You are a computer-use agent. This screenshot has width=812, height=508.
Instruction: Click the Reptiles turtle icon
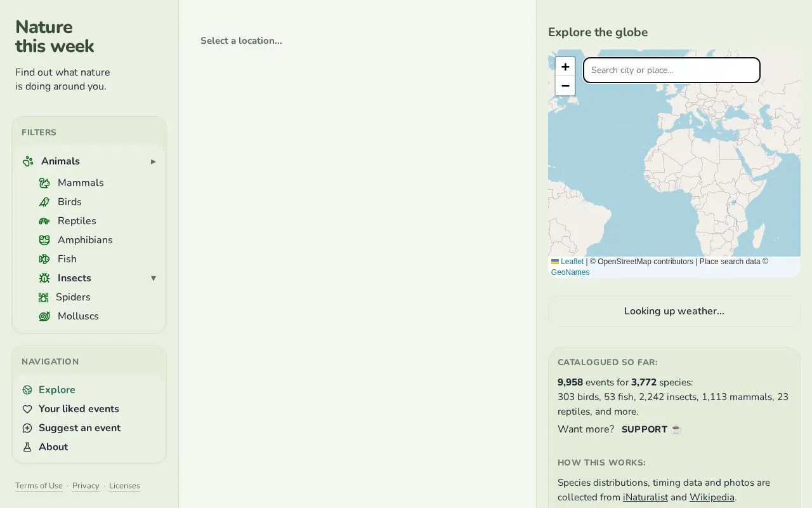coord(44,221)
